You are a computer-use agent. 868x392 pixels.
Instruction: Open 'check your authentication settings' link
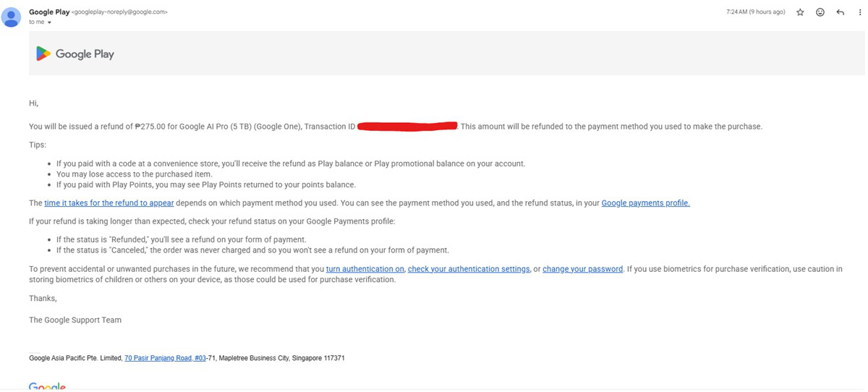coord(469,269)
